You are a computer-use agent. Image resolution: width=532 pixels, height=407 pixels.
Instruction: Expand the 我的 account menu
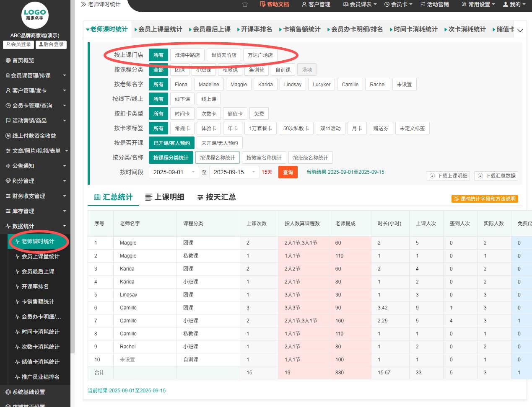514,4
